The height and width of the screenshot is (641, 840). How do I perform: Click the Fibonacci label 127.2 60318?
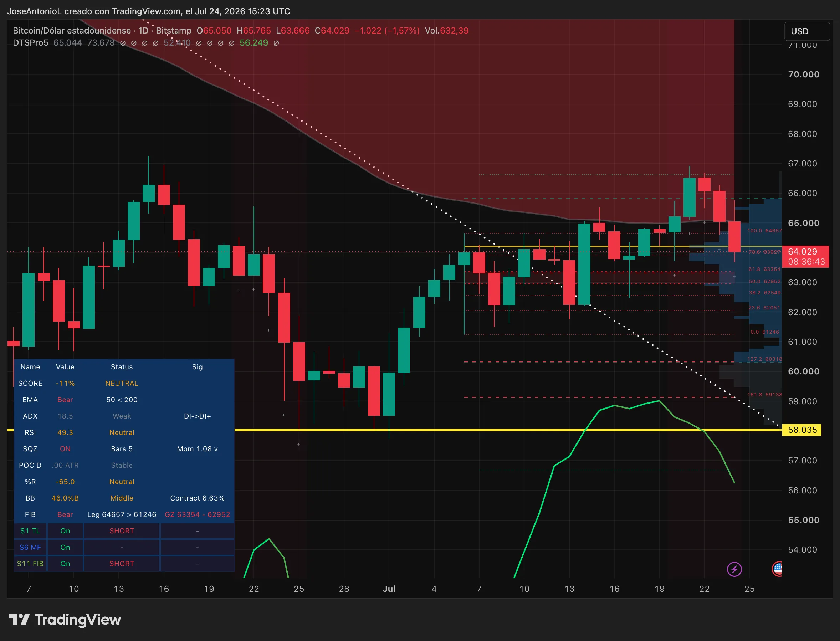764,359
